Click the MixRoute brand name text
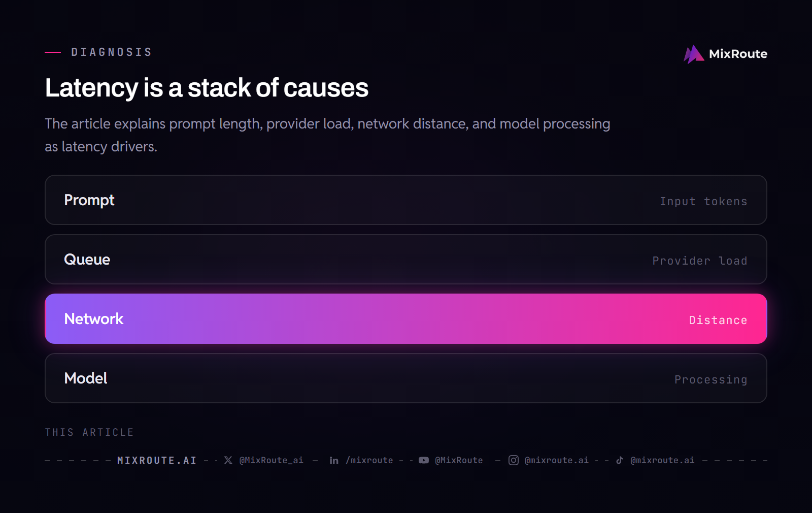The width and height of the screenshot is (812, 513). click(738, 54)
